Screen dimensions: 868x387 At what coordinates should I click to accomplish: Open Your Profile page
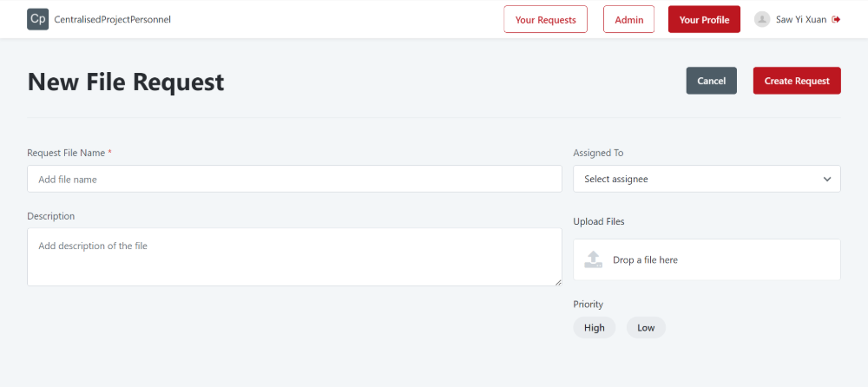tap(704, 19)
